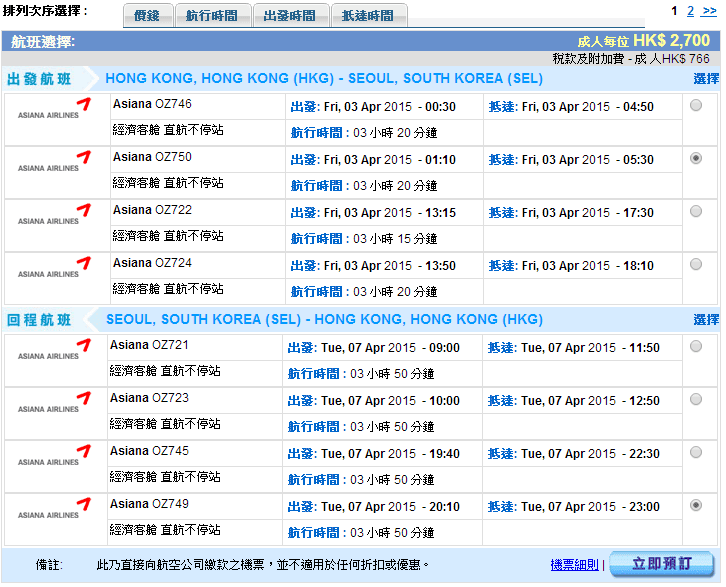The image size is (726, 587).
Task: Click the >> next page link
Action: pyautogui.click(x=709, y=11)
